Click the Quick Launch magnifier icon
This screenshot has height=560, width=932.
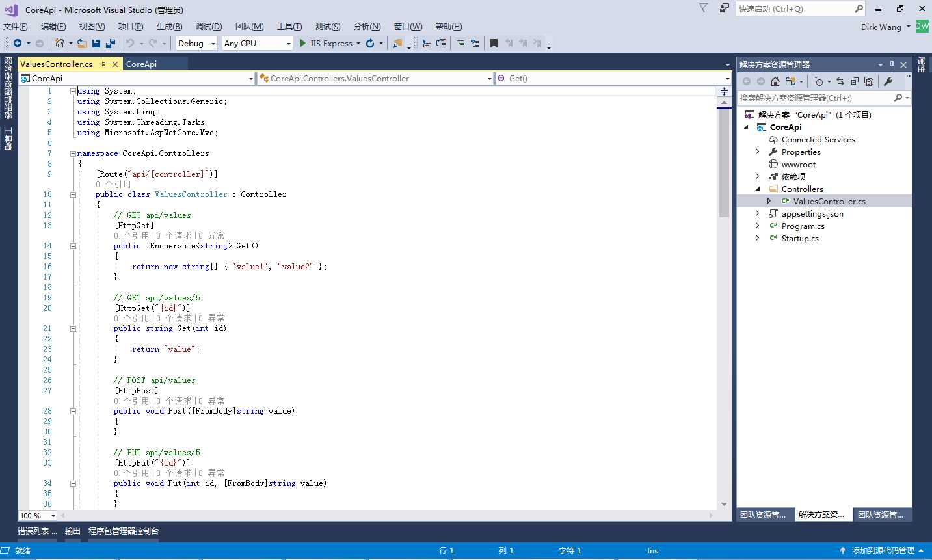859,8
